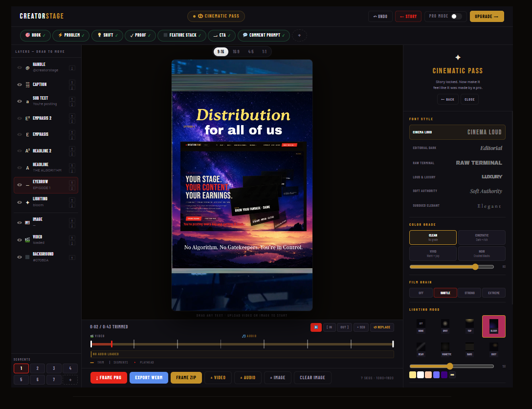Click the Undo button
The image size is (532, 409).
point(380,16)
